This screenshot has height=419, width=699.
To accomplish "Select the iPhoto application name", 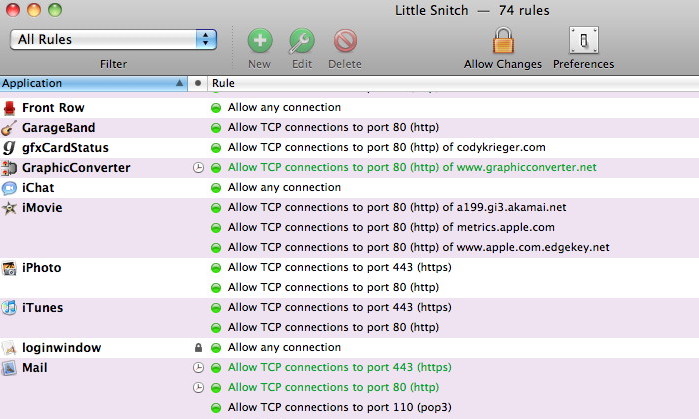I will point(41,267).
